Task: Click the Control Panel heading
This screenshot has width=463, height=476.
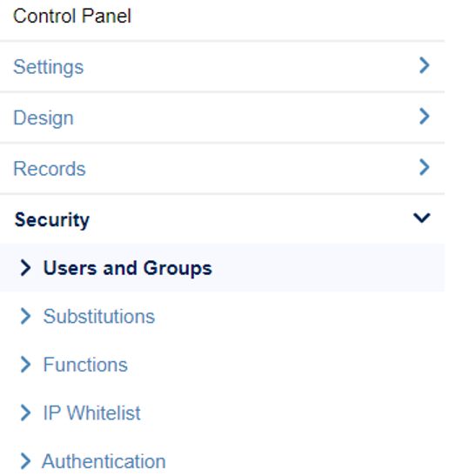Action: pyautogui.click(x=72, y=16)
